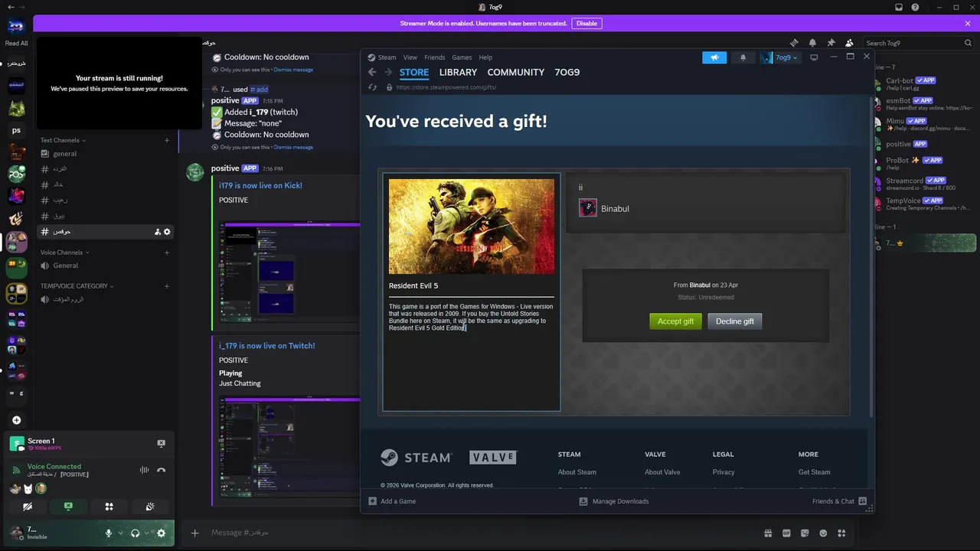980x551 pixels.
Task: Open 'i_179 is now live on Twitch!' link
Action: (x=267, y=346)
